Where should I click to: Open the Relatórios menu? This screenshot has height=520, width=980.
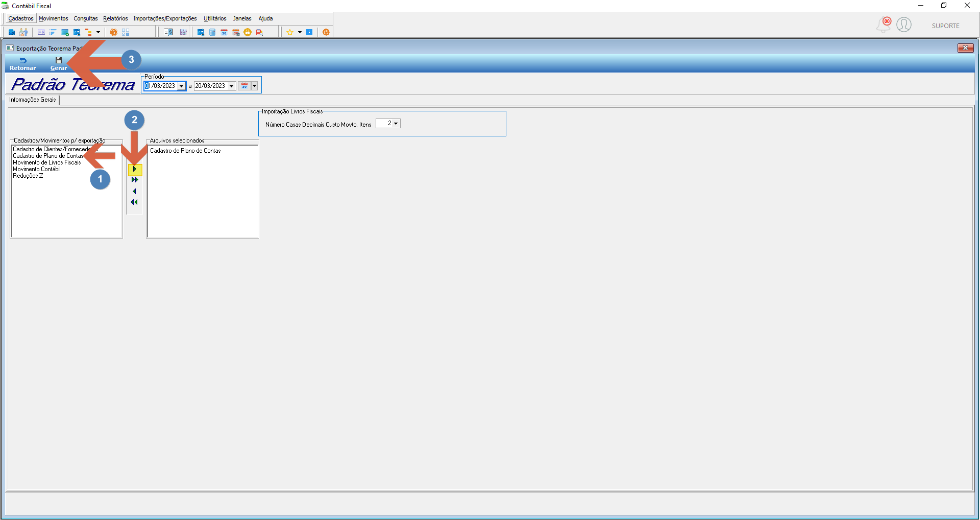click(115, 18)
